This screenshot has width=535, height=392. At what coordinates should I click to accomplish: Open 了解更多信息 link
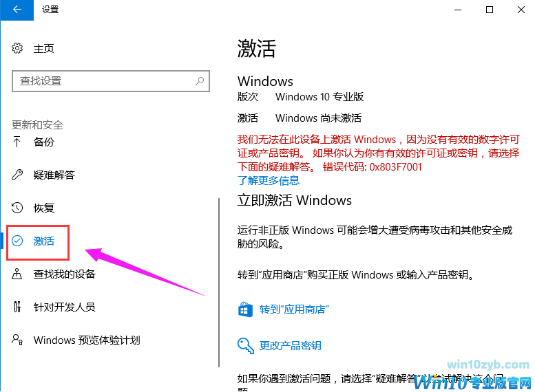(269, 181)
